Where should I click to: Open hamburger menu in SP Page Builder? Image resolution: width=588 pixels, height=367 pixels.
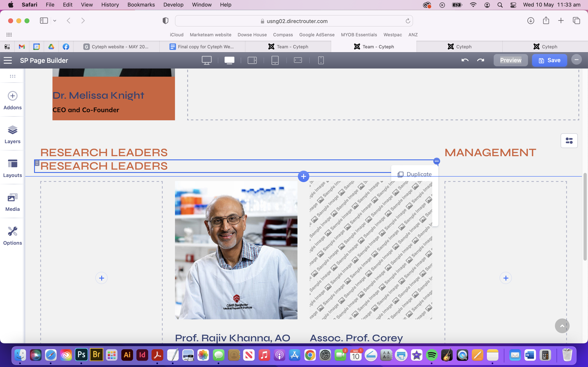8,60
